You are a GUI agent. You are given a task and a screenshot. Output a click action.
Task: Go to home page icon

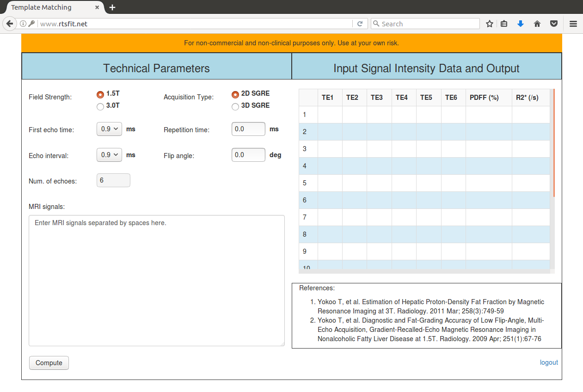(537, 24)
